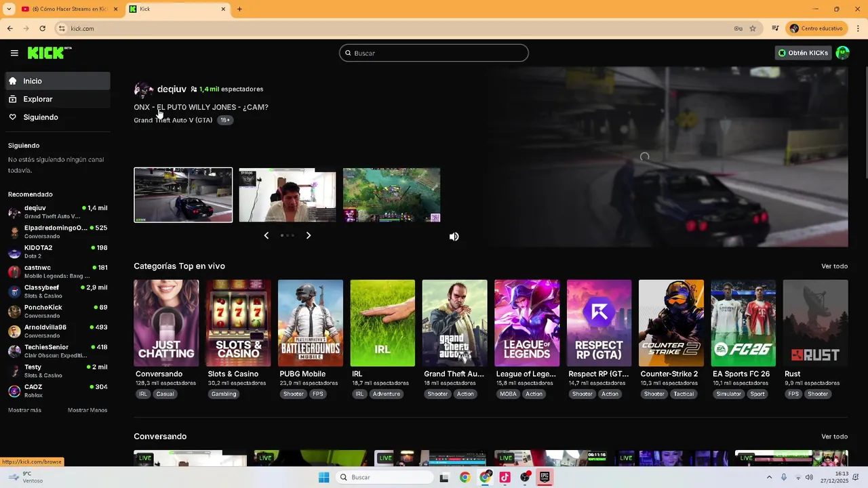The image size is (868, 488).
Task: Select the Kick browser tab
Action: (x=178, y=9)
